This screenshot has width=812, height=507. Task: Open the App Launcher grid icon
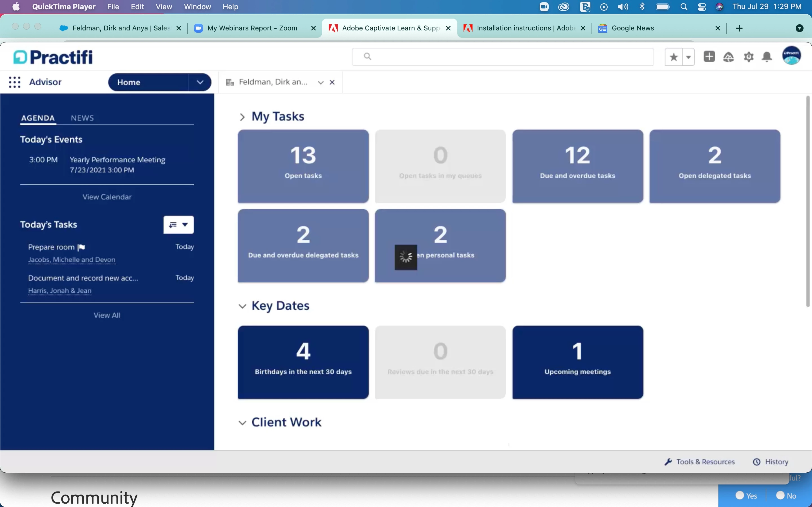pos(14,82)
